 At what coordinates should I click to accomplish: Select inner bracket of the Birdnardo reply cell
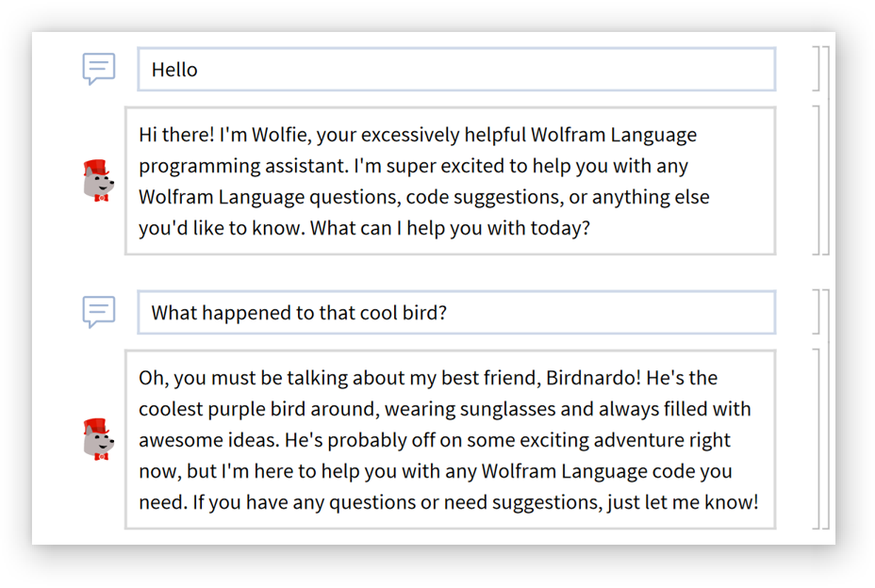(817, 439)
